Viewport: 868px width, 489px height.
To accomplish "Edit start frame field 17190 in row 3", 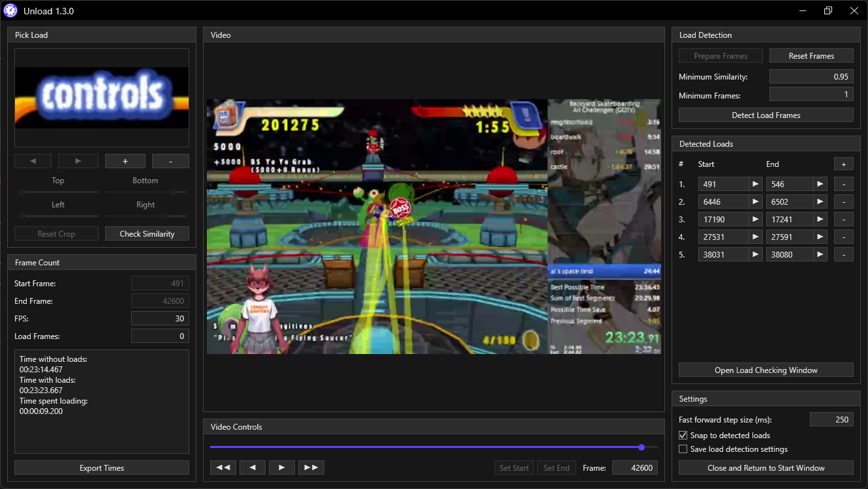I will coord(723,220).
